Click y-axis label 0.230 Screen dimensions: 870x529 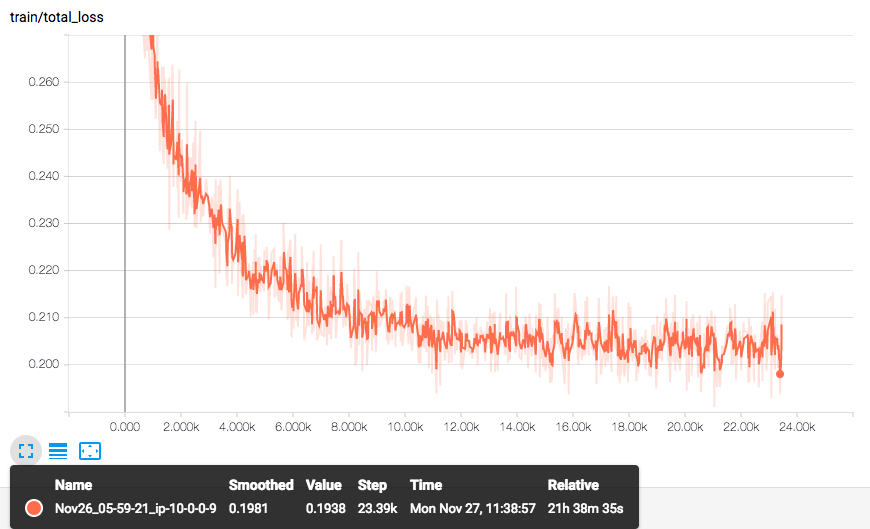(44, 223)
